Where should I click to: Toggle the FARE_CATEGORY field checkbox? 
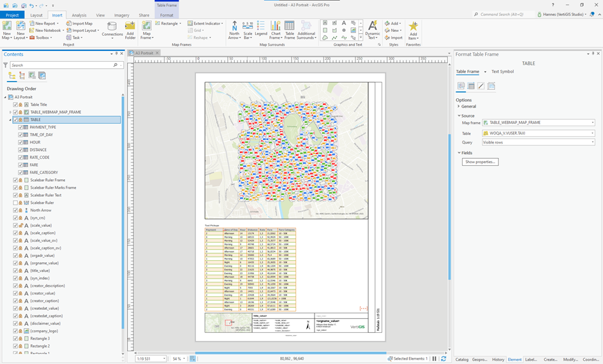20,173
